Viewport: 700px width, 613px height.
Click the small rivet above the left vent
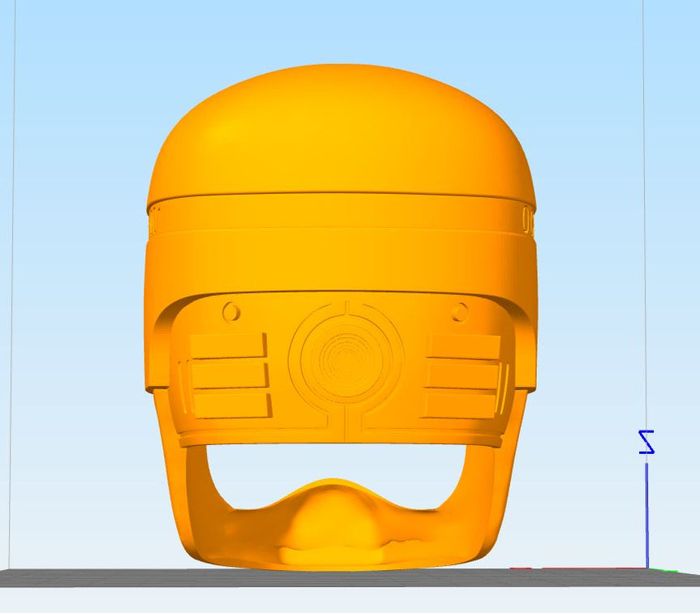click(230, 309)
